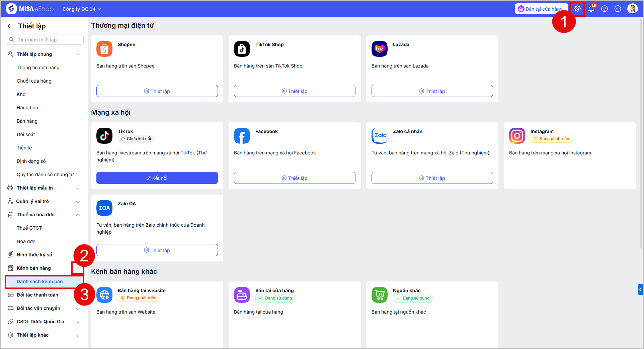Click Thiết lập button for Lazada
Image resolution: width=644 pixels, height=349 pixels.
[x=432, y=91]
